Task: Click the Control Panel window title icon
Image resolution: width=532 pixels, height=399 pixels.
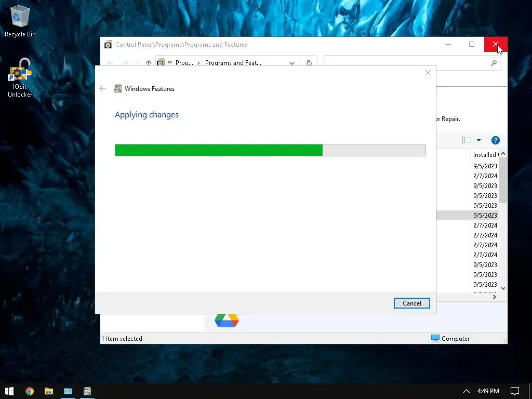Action: pyautogui.click(x=108, y=45)
